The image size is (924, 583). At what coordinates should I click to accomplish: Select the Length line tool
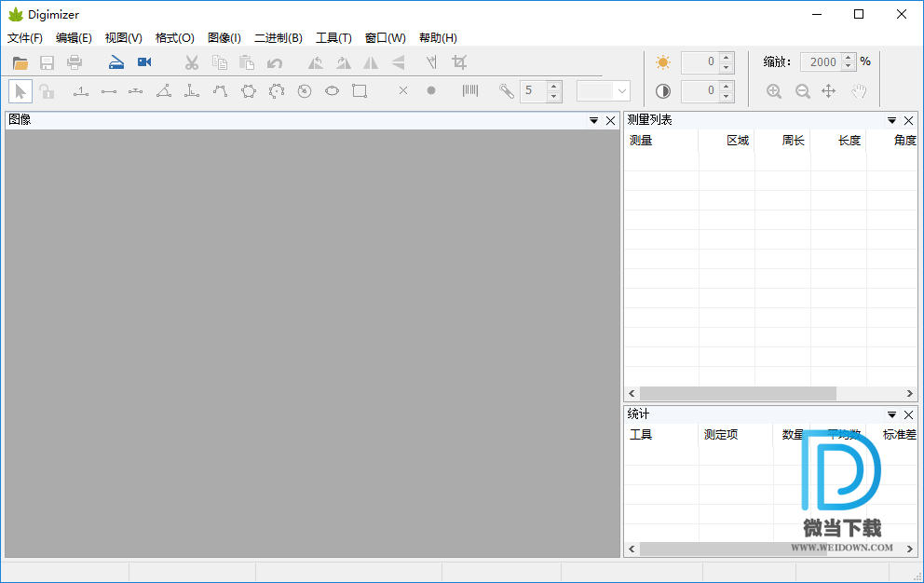pyautogui.click(x=108, y=91)
